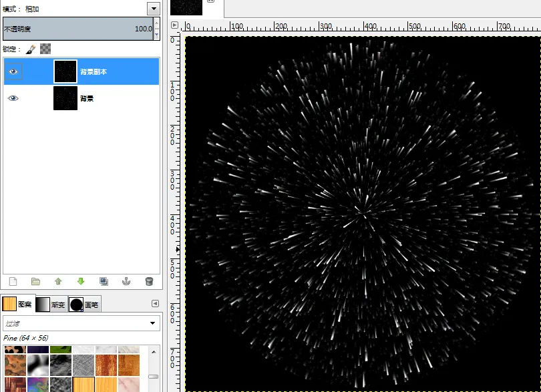Select the 背景副本 layer name
The image size is (541, 392).
coord(94,71)
